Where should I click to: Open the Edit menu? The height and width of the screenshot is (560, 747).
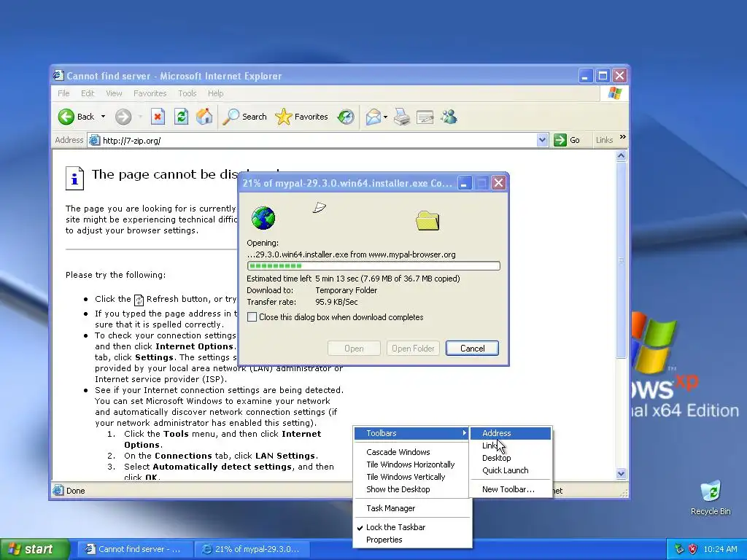pyautogui.click(x=88, y=93)
